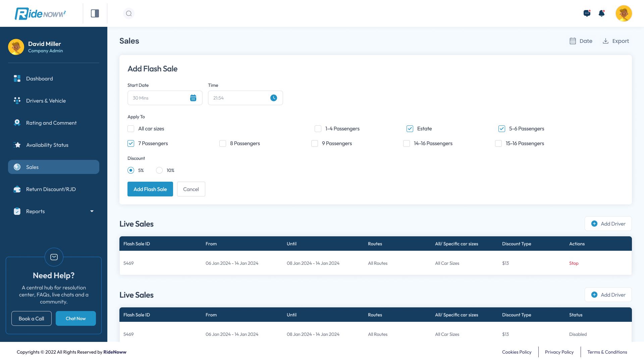Click David Miller's sidebar avatar
Image resolution: width=644 pixels, height=362 pixels.
(16, 47)
